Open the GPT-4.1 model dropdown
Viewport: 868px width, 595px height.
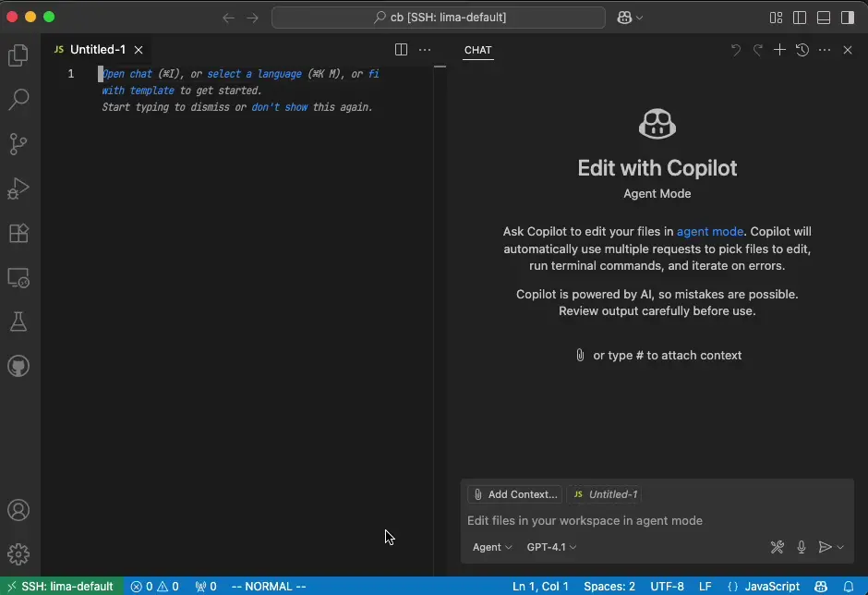(551, 547)
